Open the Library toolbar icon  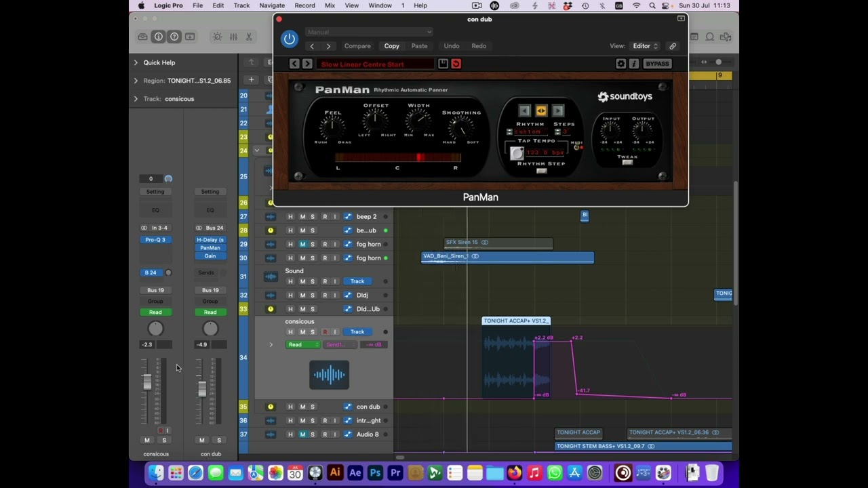tap(142, 37)
